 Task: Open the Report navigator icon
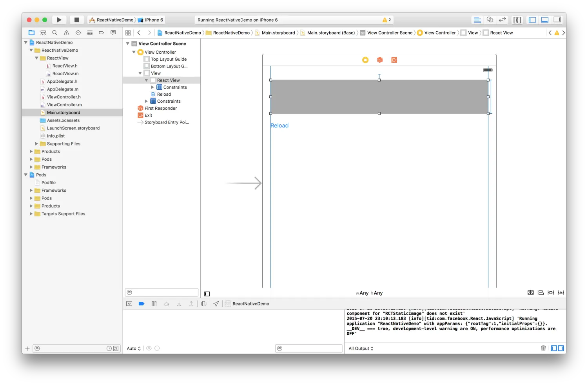pos(113,33)
